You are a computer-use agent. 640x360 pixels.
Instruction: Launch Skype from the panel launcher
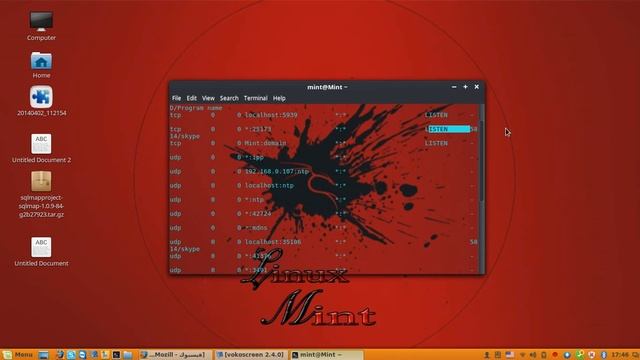point(71,355)
